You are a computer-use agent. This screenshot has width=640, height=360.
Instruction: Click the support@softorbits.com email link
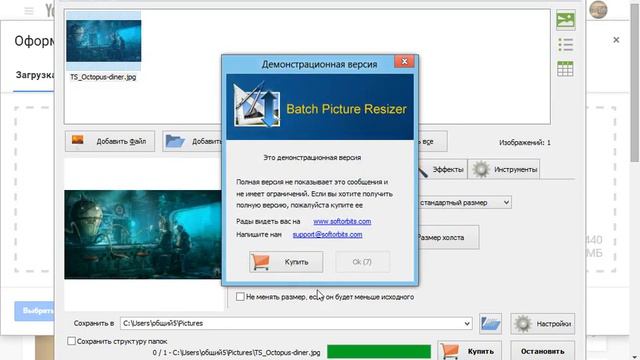(327, 235)
